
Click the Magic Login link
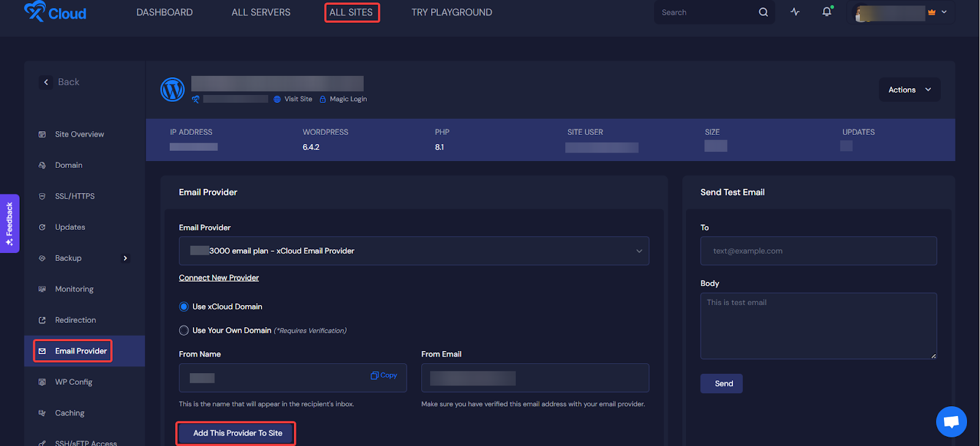(349, 99)
